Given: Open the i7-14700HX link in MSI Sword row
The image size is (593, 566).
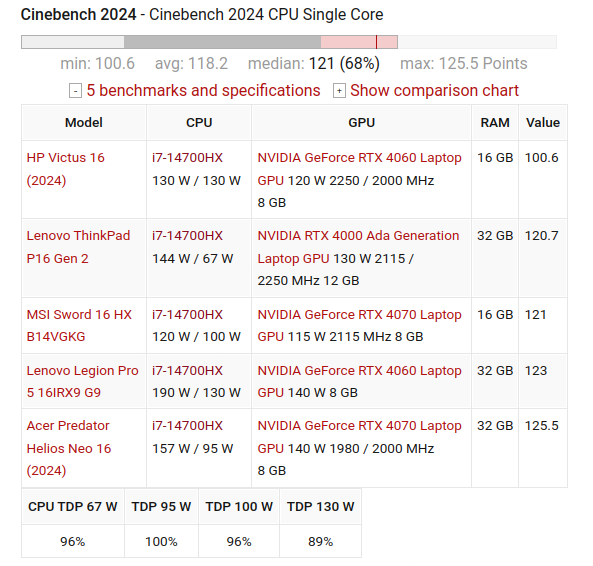Looking at the screenshot, I should (187, 315).
